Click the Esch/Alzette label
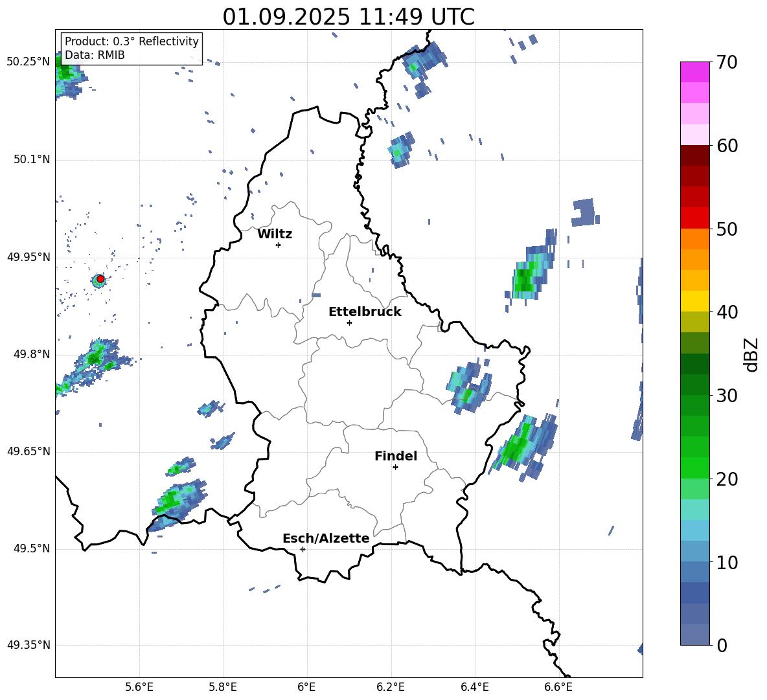The height and width of the screenshot is (700, 767). point(326,538)
